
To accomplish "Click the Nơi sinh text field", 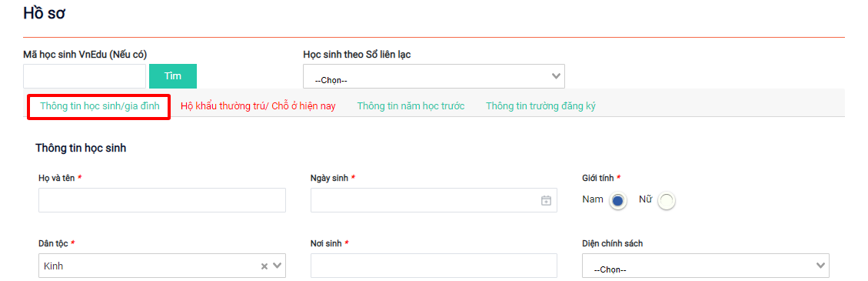I will coord(434,266).
